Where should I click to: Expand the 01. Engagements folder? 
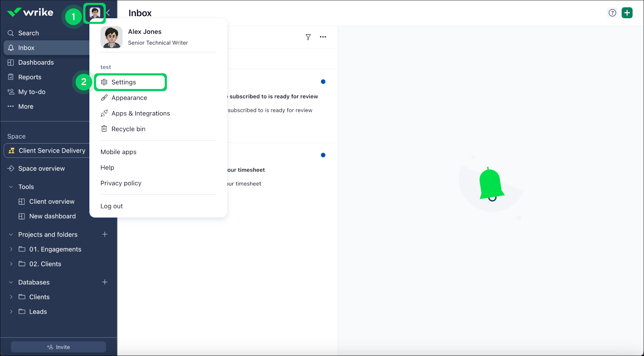11,249
